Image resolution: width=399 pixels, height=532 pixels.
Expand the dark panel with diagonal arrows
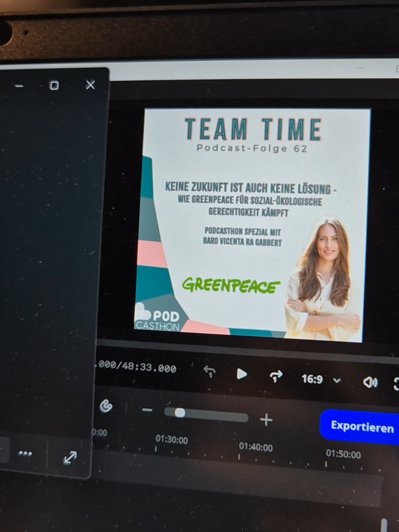pyautogui.click(x=70, y=457)
